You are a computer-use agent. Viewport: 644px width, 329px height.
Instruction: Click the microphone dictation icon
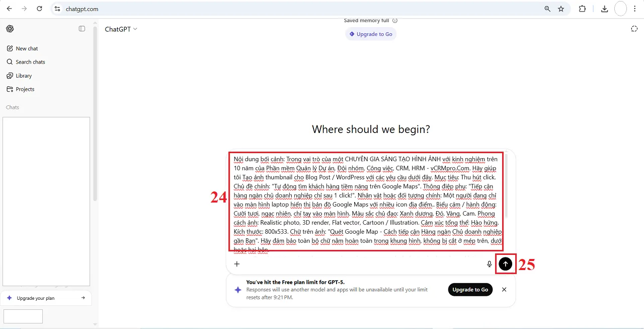pos(489,264)
